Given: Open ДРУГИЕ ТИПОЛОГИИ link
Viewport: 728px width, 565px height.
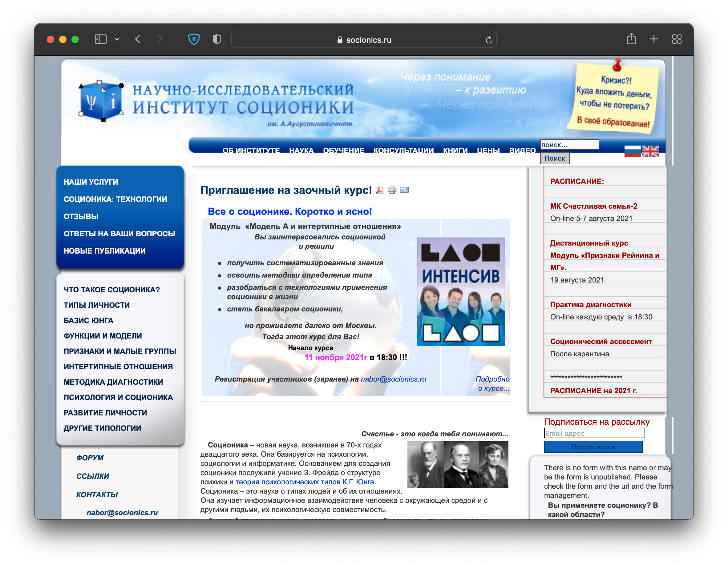Looking at the screenshot, I should click(x=102, y=428).
